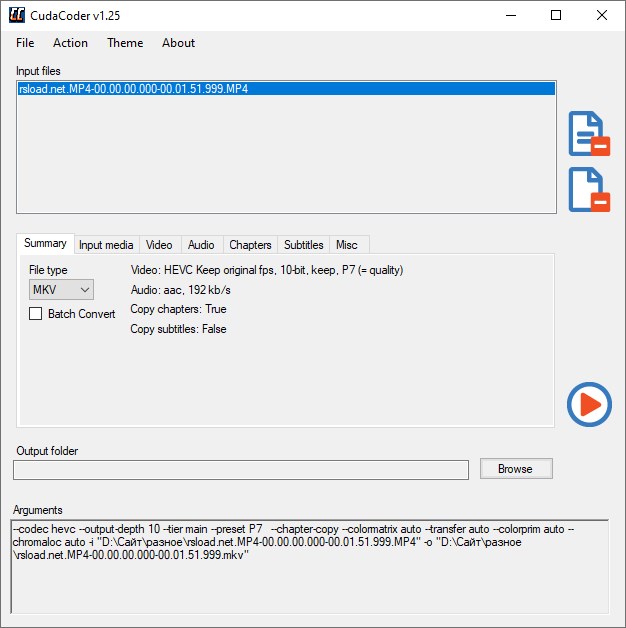Select the rsload.net.MP4 input file row
The height and width of the screenshot is (628, 626).
286,89
